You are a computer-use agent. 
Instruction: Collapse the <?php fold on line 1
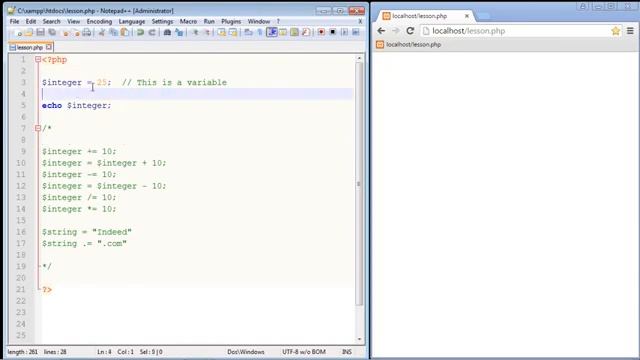[38, 60]
